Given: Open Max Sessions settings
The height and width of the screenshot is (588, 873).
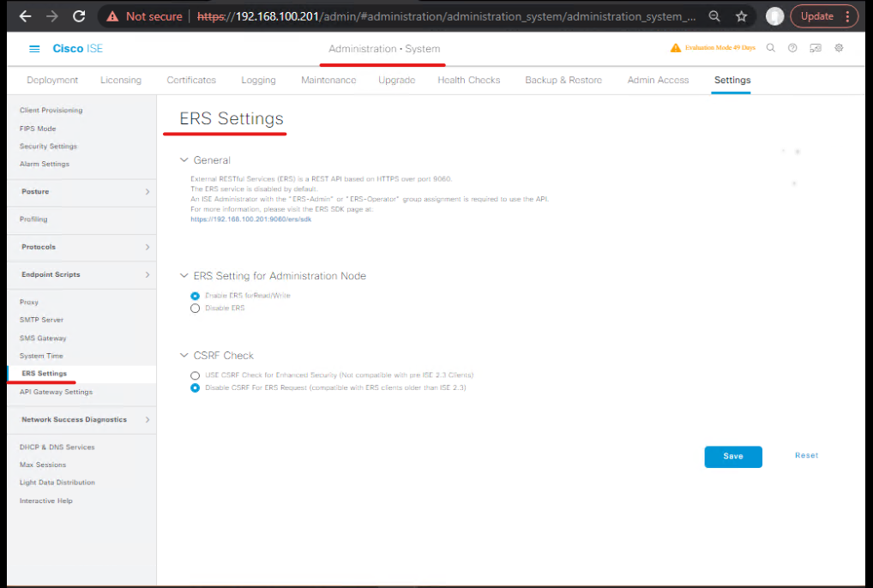Looking at the screenshot, I should (43, 465).
